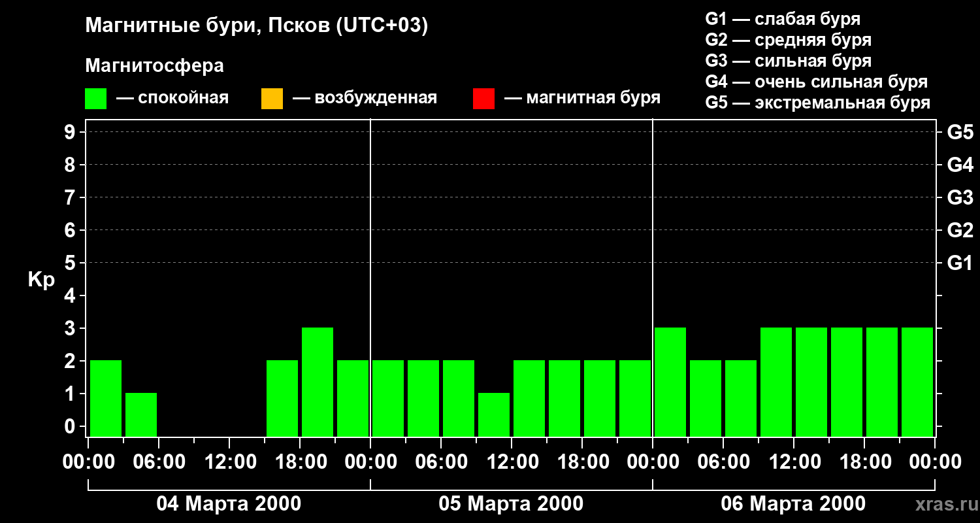Click the "G4 — очень сильная буря" legend line
Viewport: 980px width, 523px height.
tap(817, 82)
